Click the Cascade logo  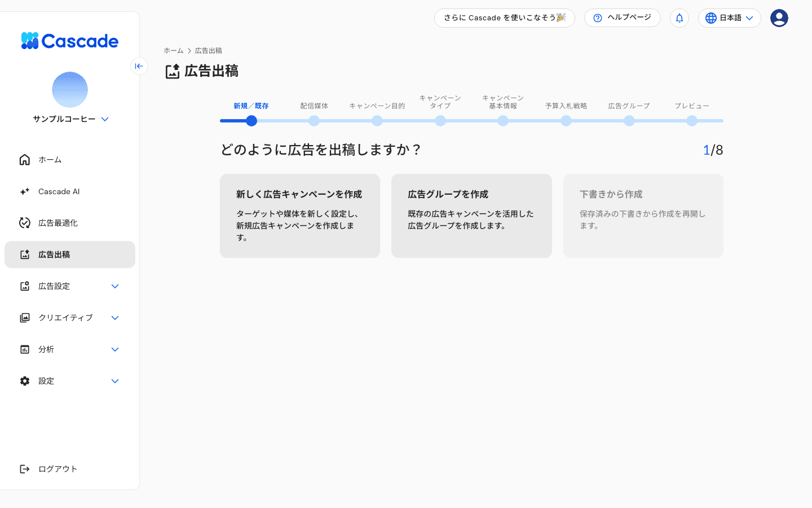tap(69, 41)
